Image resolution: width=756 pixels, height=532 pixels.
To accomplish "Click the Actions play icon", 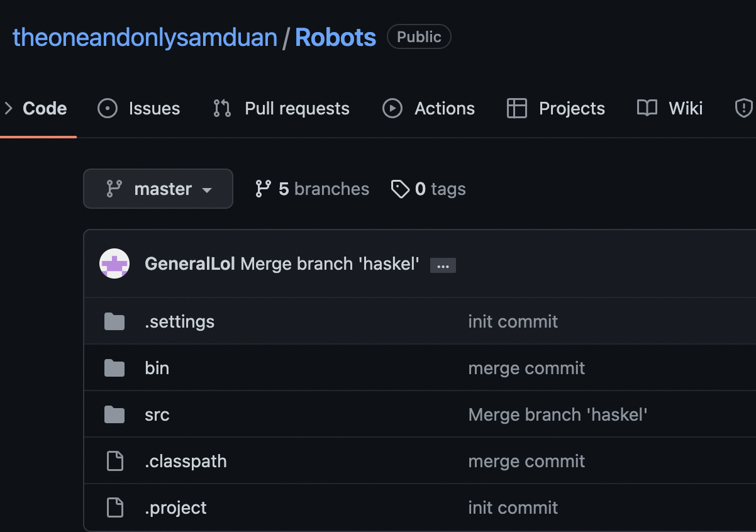I will click(392, 109).
